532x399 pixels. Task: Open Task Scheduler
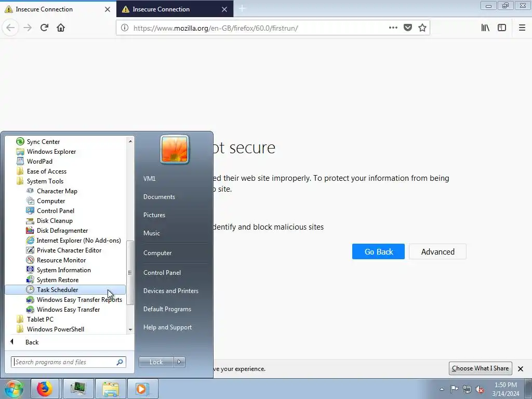65,289
